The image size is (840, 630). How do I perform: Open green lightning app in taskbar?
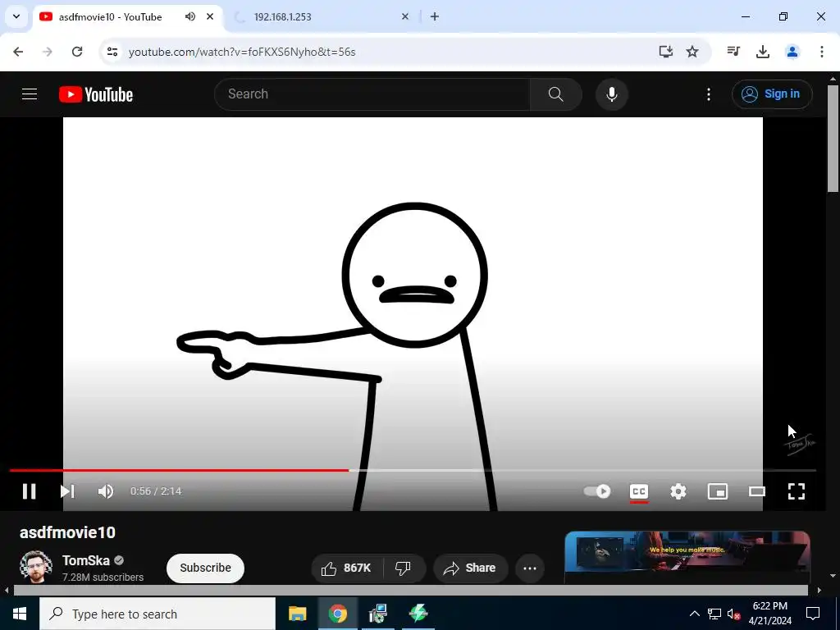[418, 614]
